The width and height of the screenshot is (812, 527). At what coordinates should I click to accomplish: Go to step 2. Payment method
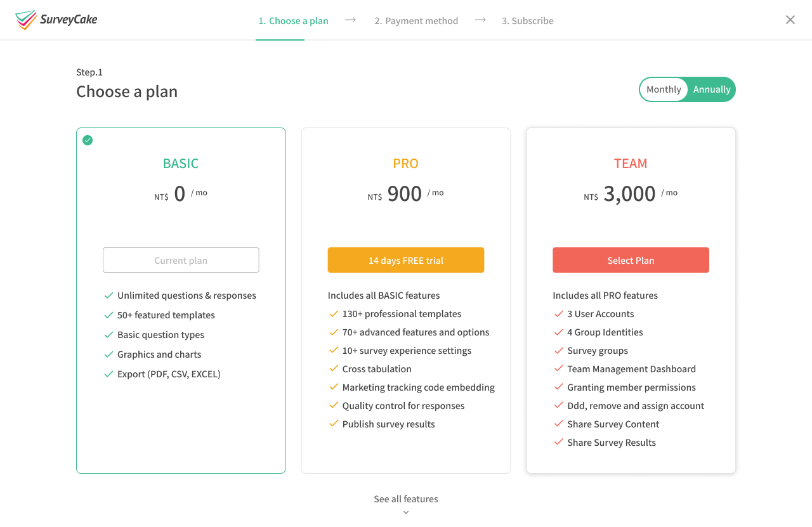click(x=416, y=21)
